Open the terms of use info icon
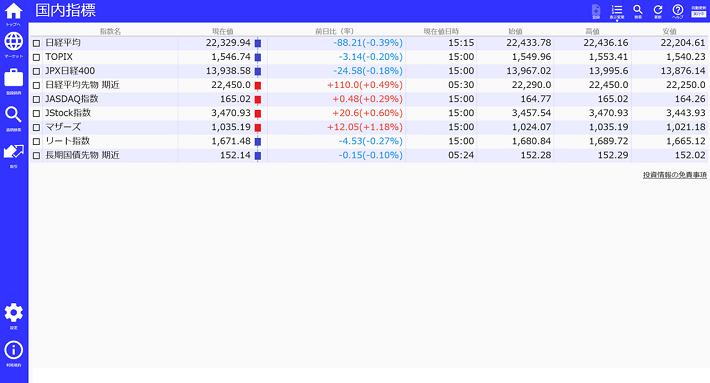 coord(14,353)
